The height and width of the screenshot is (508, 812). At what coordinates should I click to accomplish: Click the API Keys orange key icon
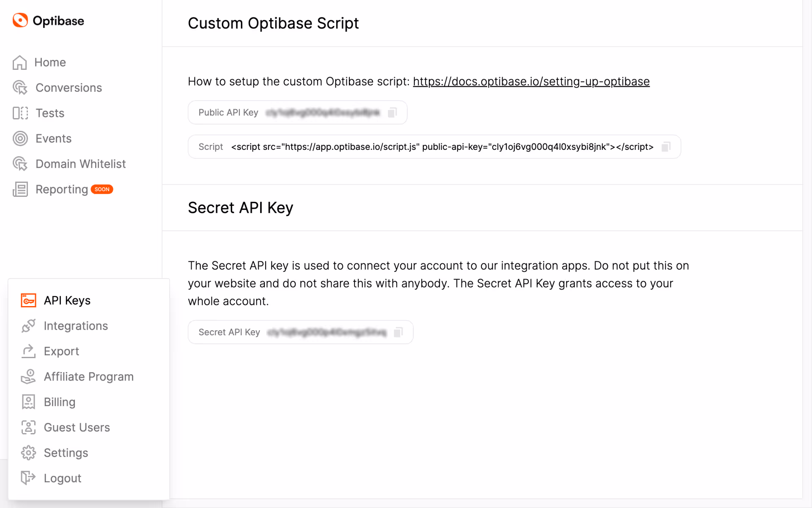pos(28,300)
